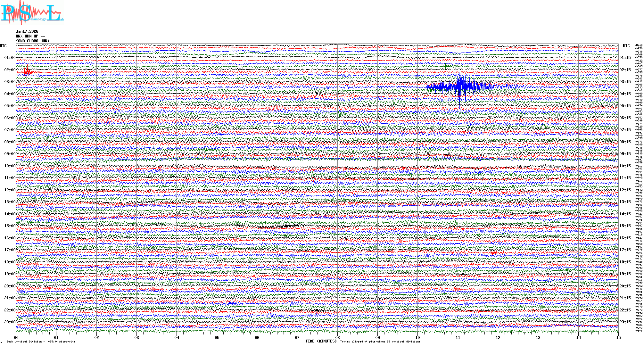
Task: Select the 15:00 hour label on left
Action: point(10,226)
